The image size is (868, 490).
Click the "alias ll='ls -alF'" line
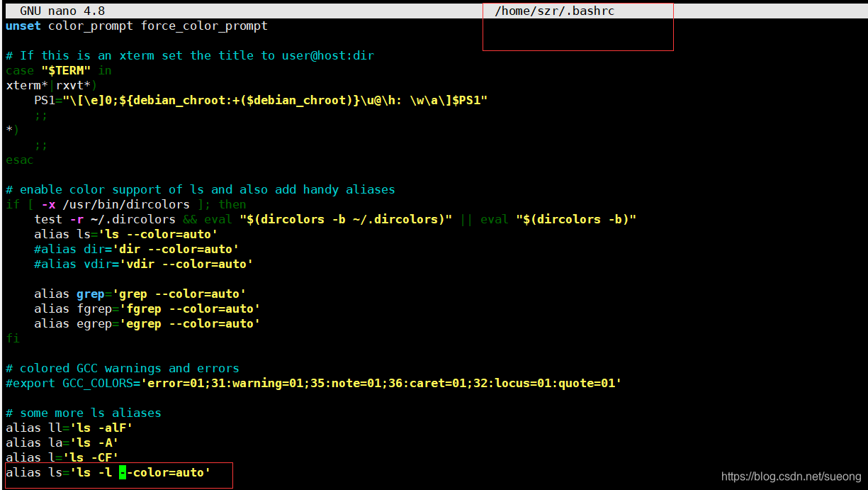click(x=69, y=428)
